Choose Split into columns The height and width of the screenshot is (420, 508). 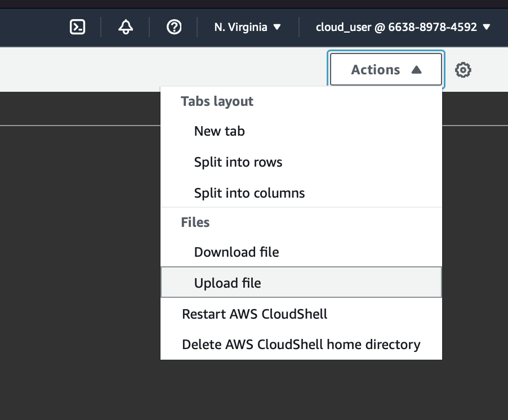click(x=249, y=193)
